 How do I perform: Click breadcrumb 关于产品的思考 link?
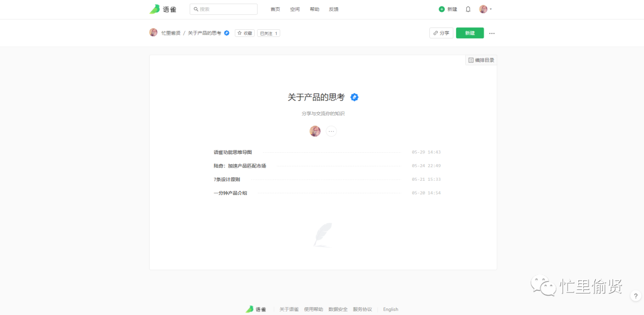pyautogui.click(x=205, y=33)
